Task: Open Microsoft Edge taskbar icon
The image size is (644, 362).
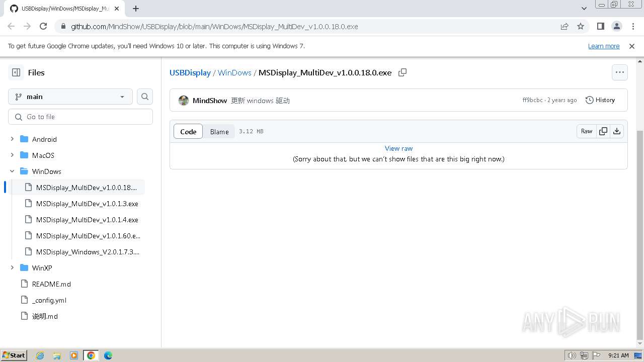Action: pyautogui.click(x=108, y=355)
